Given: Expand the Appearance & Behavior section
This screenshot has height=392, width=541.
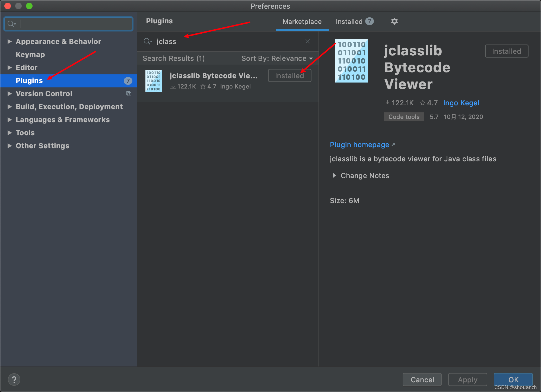Looking at the screenshot, I should pos(9,42).
